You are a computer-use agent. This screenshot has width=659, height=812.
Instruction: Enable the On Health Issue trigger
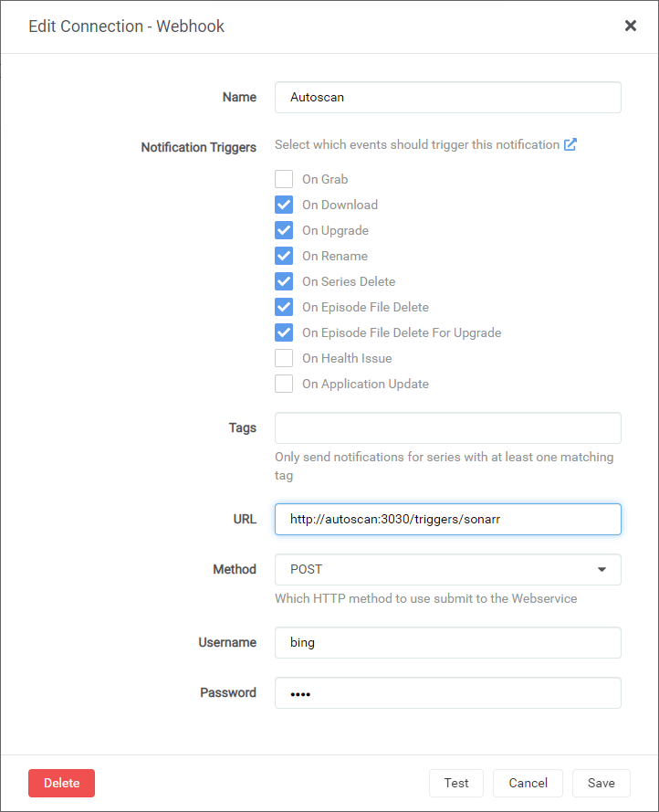pyautogui.click(x=284, y=358)
